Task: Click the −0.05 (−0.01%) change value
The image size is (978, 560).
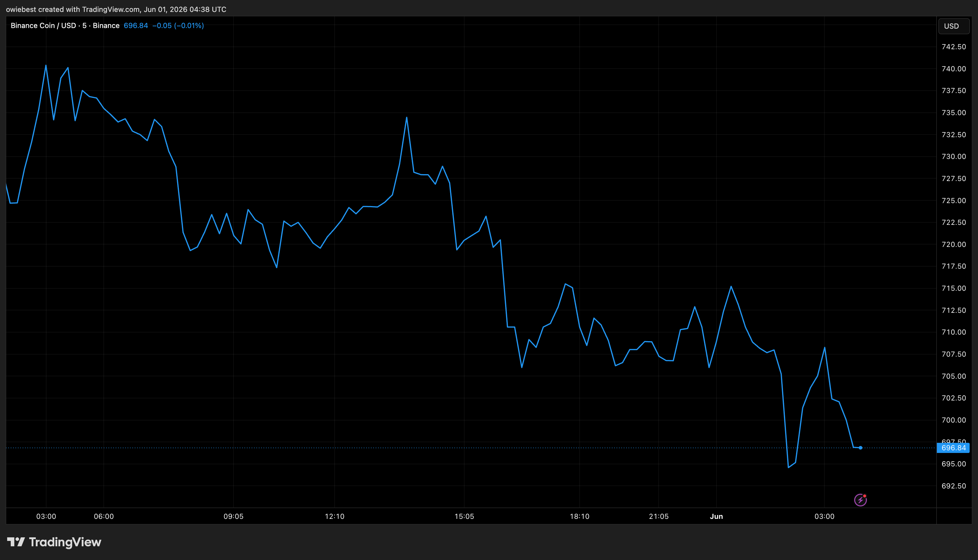Action: coord(178,25)
